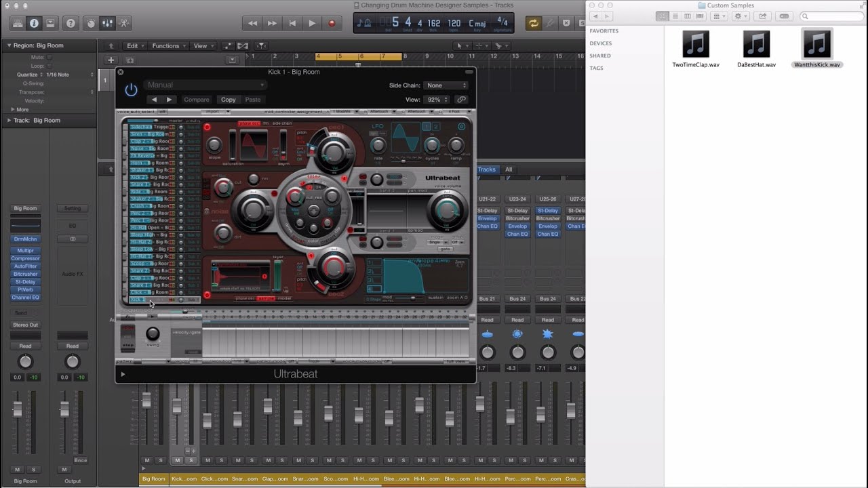Adjust the sequencer swing knob

click(x=153, y=333)
